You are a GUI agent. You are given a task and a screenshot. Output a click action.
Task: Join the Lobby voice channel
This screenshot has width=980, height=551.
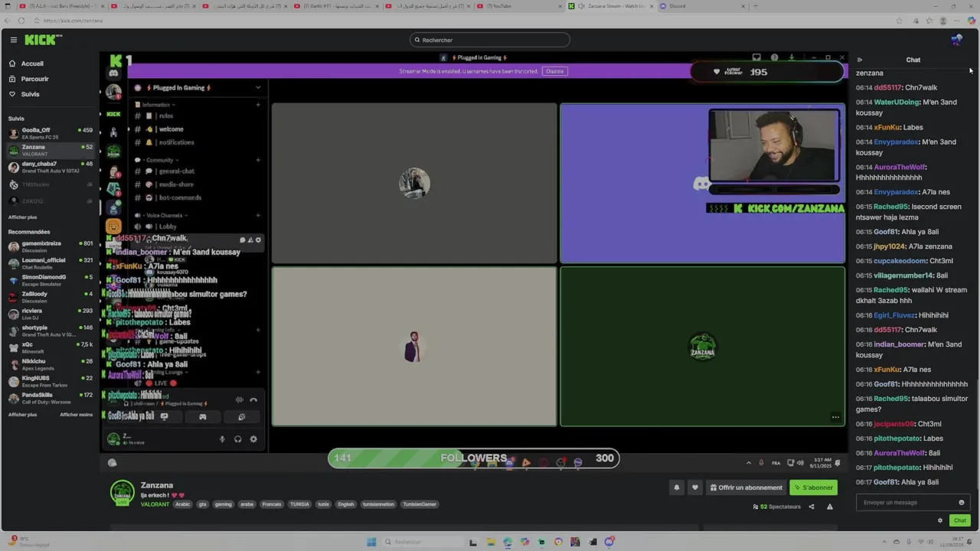point(168,227)
